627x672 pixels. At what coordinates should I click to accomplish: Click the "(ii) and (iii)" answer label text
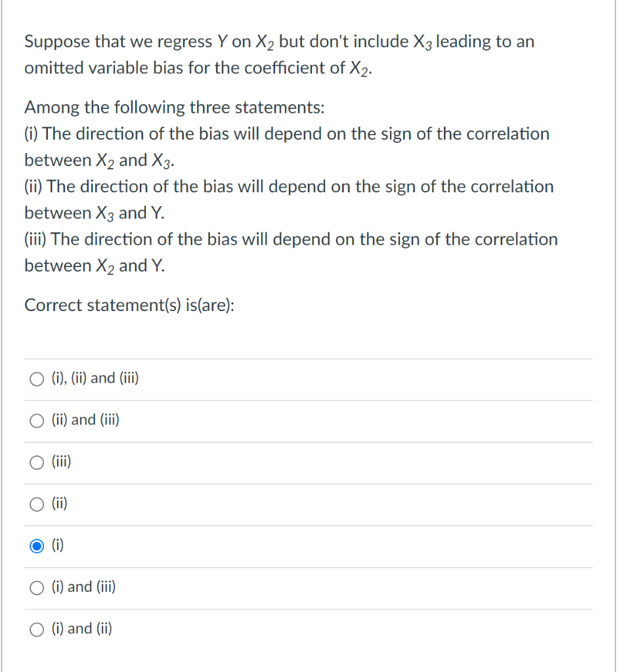click(x=85, y=419)
